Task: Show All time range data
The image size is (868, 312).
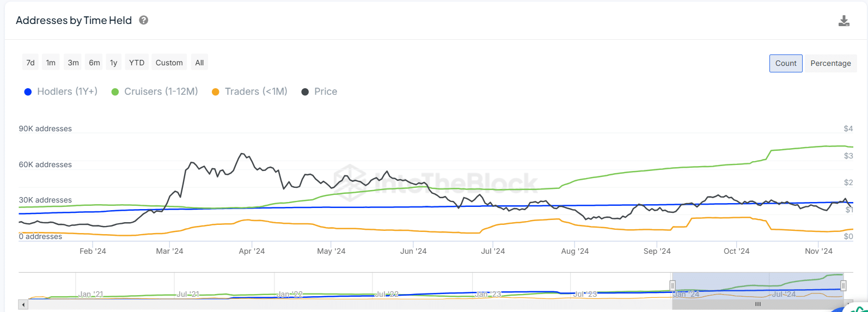Action: coord(199,63)
